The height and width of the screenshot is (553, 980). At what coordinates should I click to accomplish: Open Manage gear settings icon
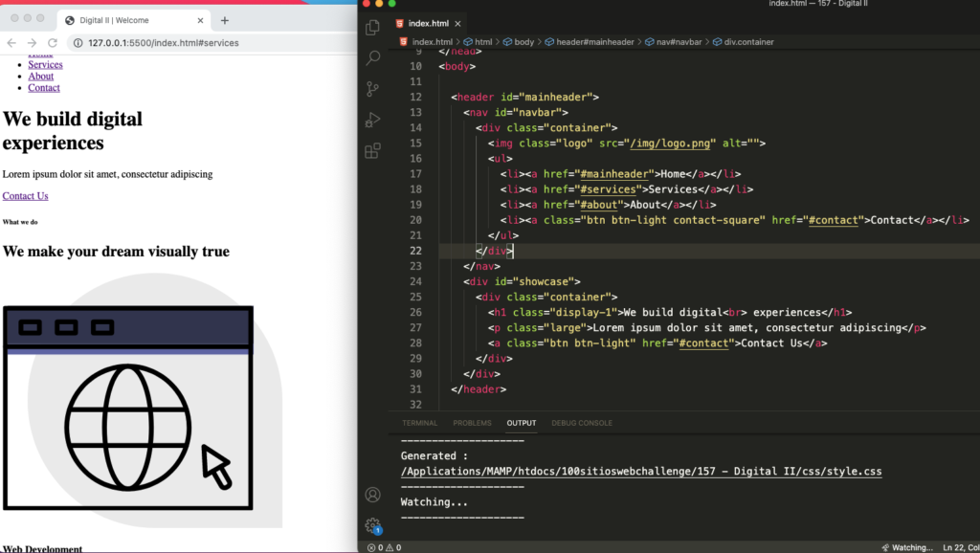point(372,525)
